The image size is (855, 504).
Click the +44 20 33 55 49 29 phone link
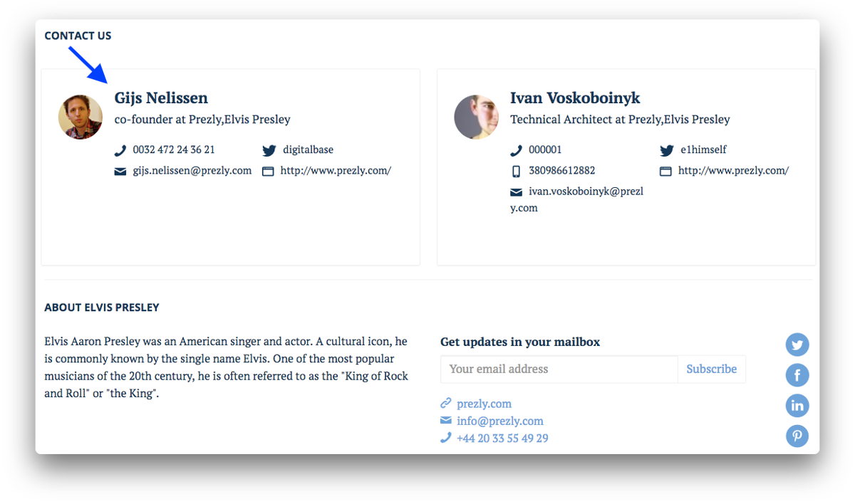click(x=502, y=438)
